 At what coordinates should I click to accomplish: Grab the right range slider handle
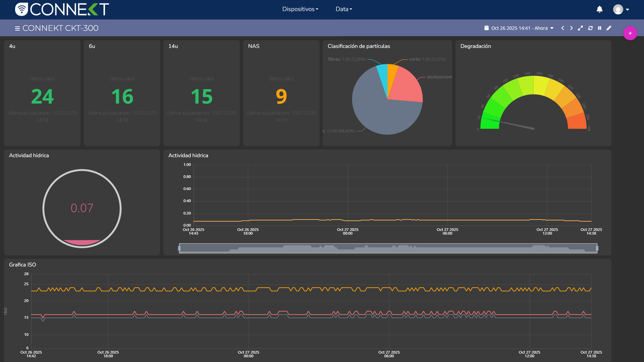click(597, 248)
